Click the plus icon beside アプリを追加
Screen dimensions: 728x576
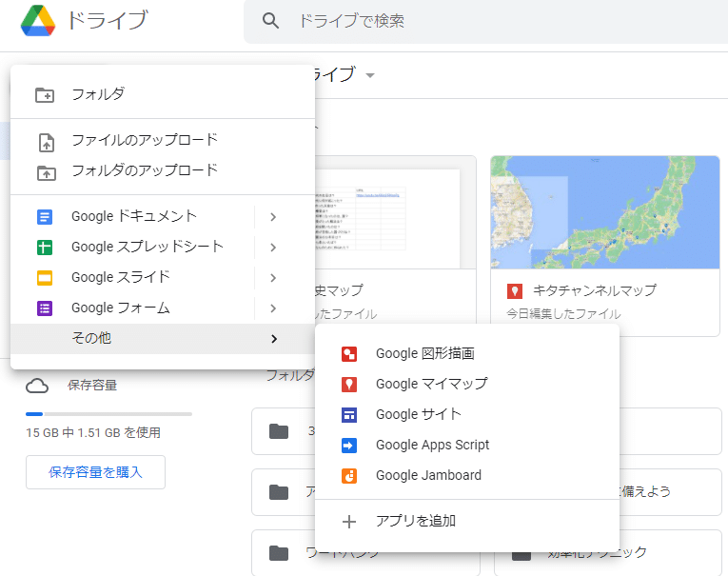[349, 522]
